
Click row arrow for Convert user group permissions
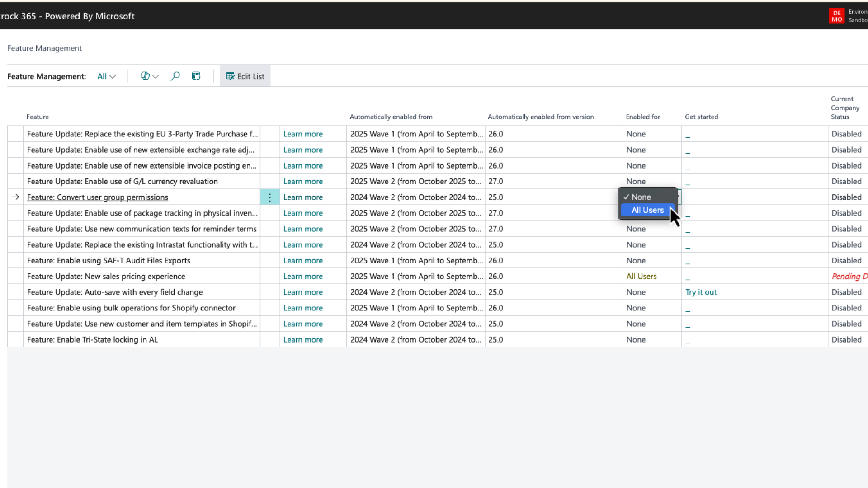coord(15,197)
